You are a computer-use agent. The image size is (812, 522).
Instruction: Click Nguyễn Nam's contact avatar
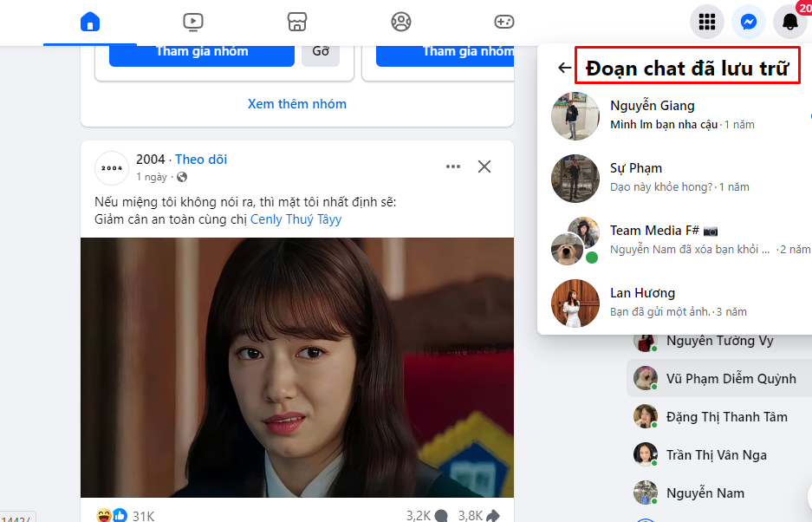pyautogui.click(x=646, y=493)
